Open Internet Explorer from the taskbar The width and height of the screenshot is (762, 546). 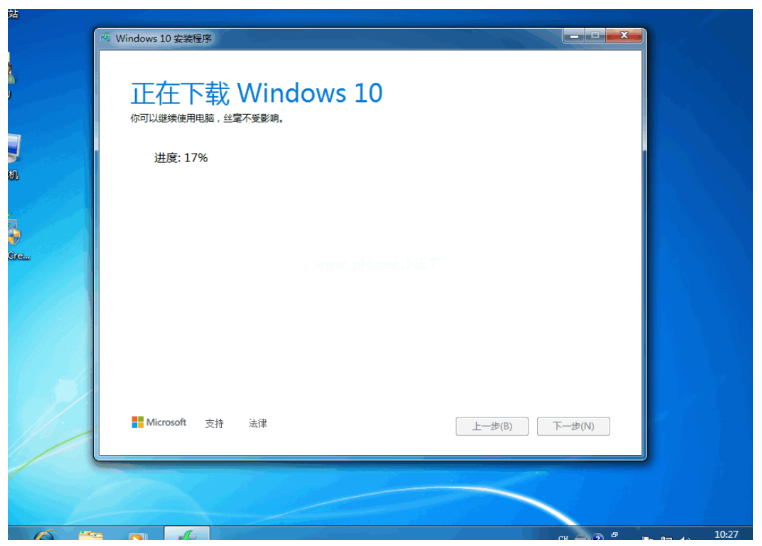click(x=44, y=537)
